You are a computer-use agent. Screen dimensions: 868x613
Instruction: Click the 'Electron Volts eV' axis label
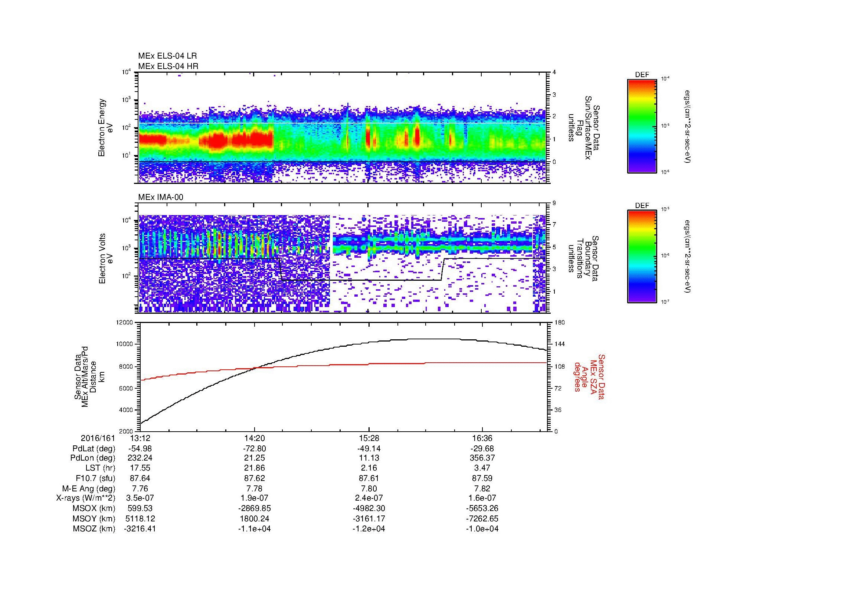click(x=106, y=259)
